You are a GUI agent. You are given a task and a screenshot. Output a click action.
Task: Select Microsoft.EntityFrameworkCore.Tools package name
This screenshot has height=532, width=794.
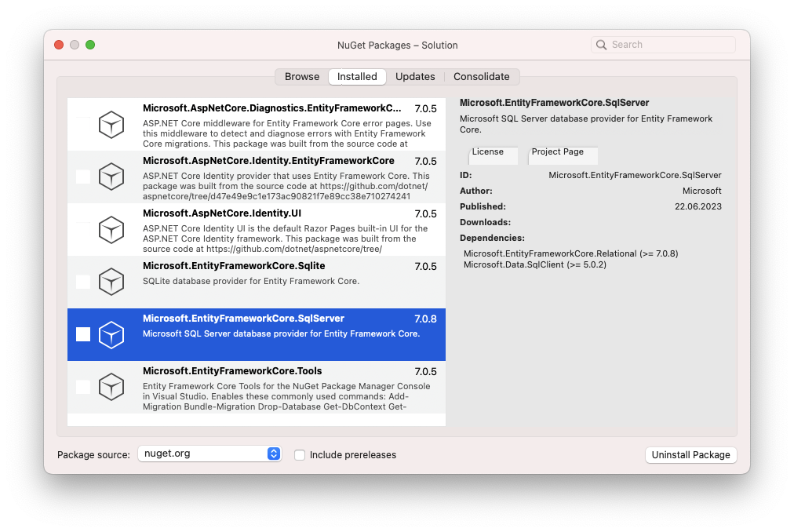(232, 371)
